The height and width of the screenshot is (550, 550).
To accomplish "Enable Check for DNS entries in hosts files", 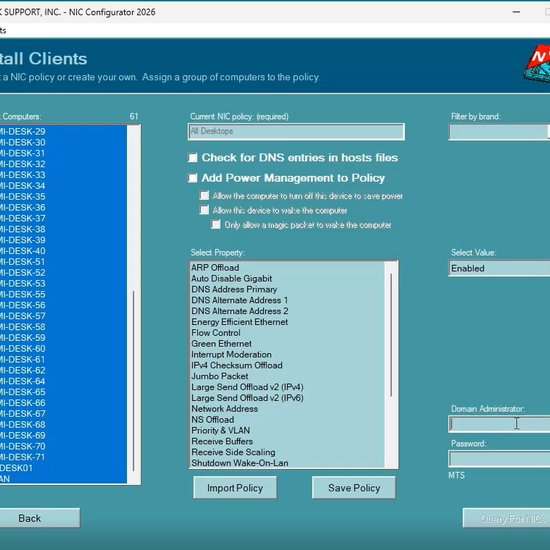I will [193, 158].
